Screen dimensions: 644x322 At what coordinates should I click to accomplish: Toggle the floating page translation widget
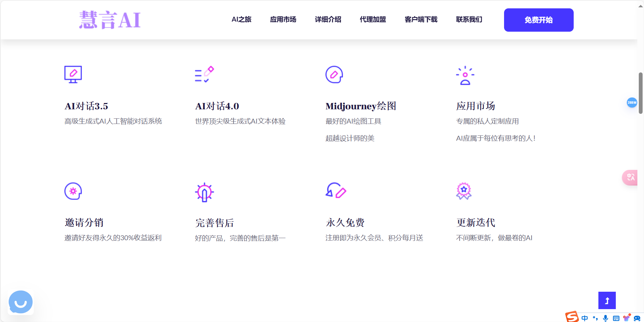(631, 178)
